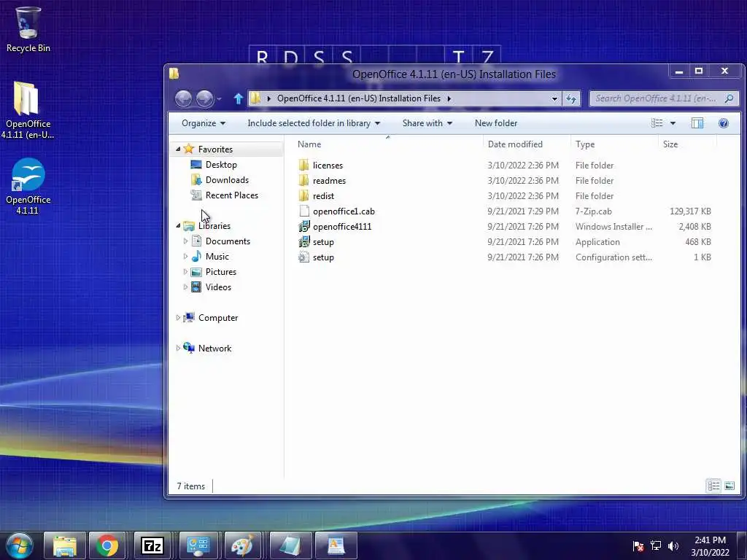
Task: Click the Action Center flag tray icon
Action: [638, 545]
